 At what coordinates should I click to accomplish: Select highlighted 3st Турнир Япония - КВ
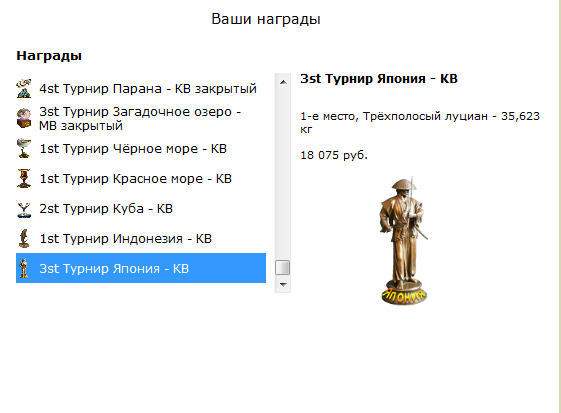(141, 268)
